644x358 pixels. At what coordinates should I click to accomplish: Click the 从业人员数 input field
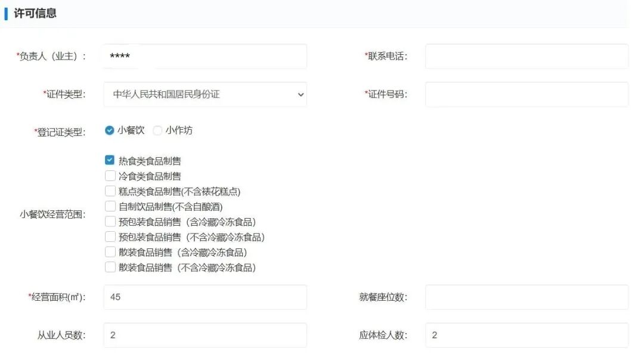pyautogui.click(x=205, y=335)
